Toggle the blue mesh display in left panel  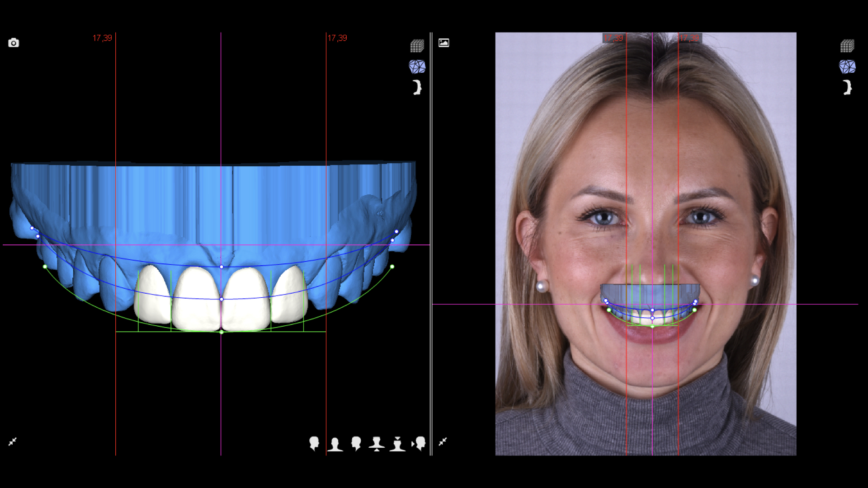click(417, 67)
